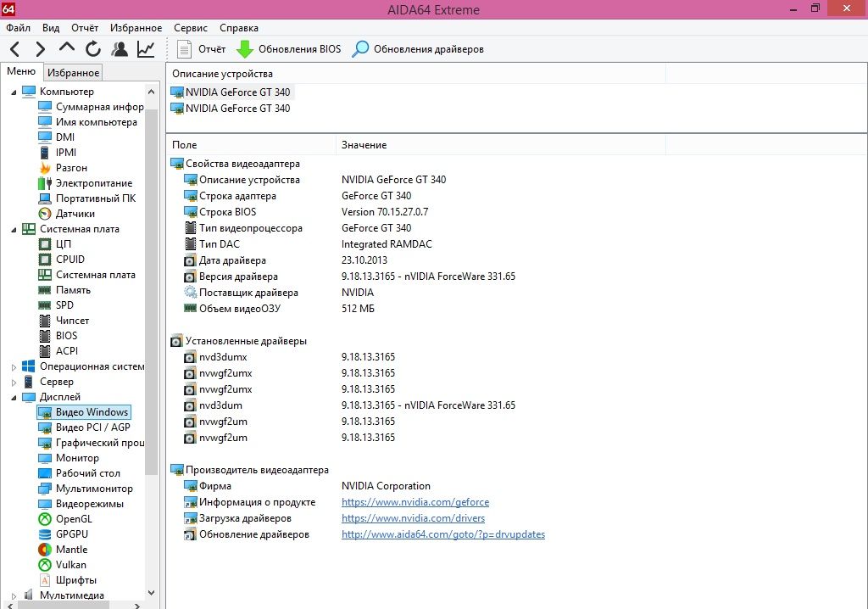Switch to the Меню tab
The height and width of the screenshot is (609, 868).
tap(21, 71)
